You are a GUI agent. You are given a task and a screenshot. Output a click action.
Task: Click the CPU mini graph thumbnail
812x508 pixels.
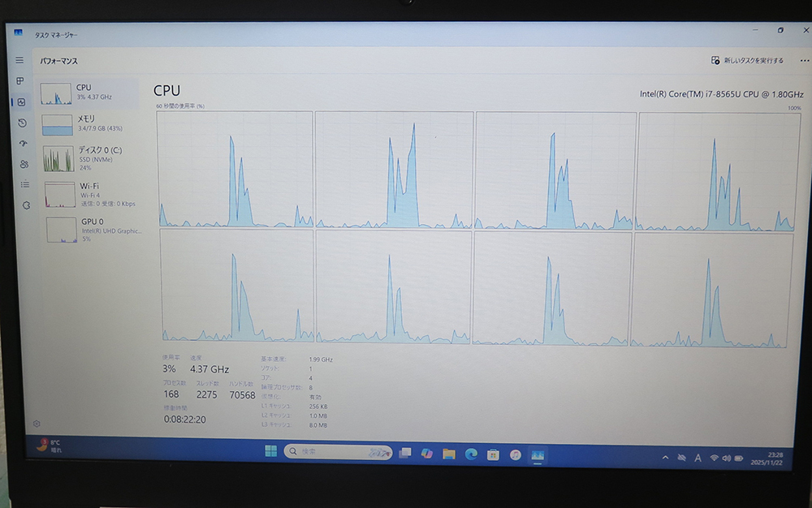(56, 94)
